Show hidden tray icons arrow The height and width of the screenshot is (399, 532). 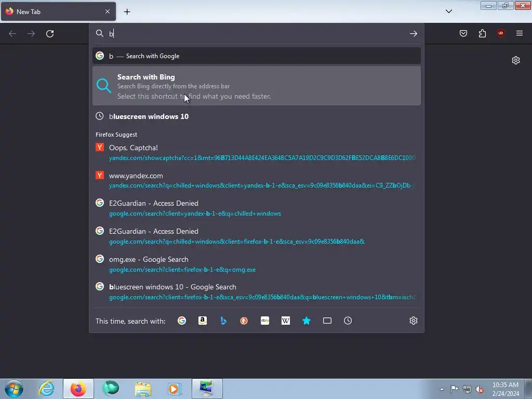point(442,389)
